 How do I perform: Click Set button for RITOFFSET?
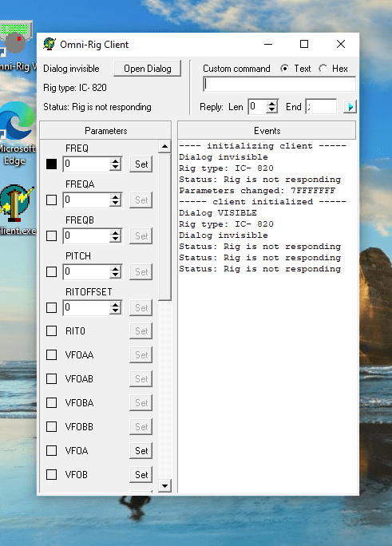[141, 308]
